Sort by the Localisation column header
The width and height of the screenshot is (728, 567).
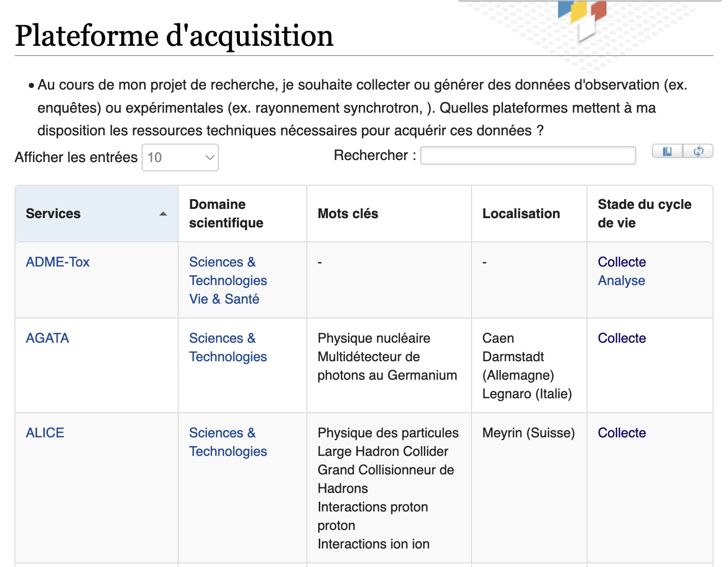(x=521, y=214)
